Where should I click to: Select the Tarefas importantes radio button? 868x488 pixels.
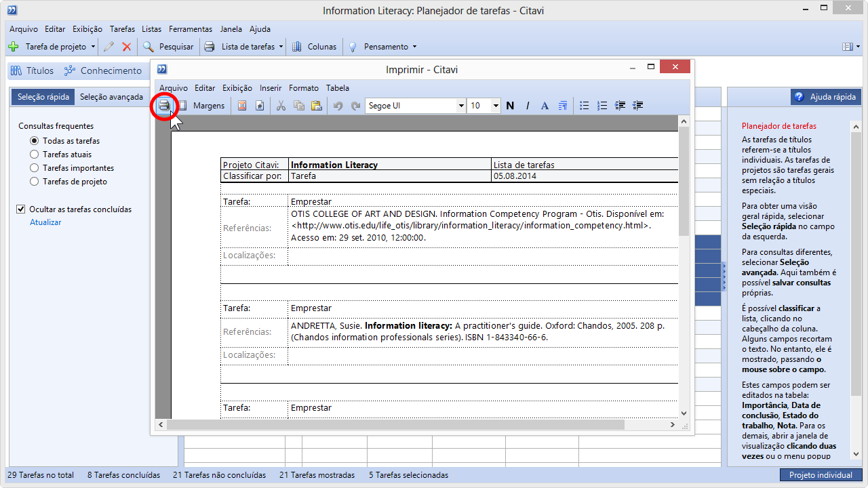34,168
